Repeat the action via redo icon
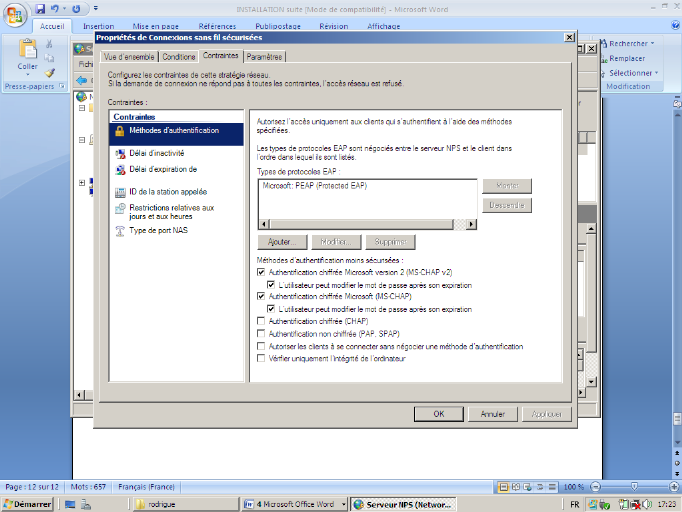This screenshot has height=512, width=682. (x=76, y=8)
